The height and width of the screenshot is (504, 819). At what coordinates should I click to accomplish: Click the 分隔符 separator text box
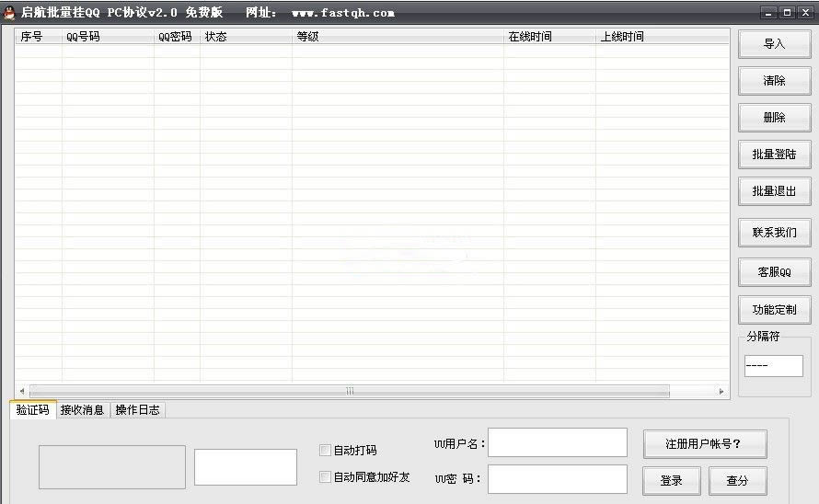(773, 366)
